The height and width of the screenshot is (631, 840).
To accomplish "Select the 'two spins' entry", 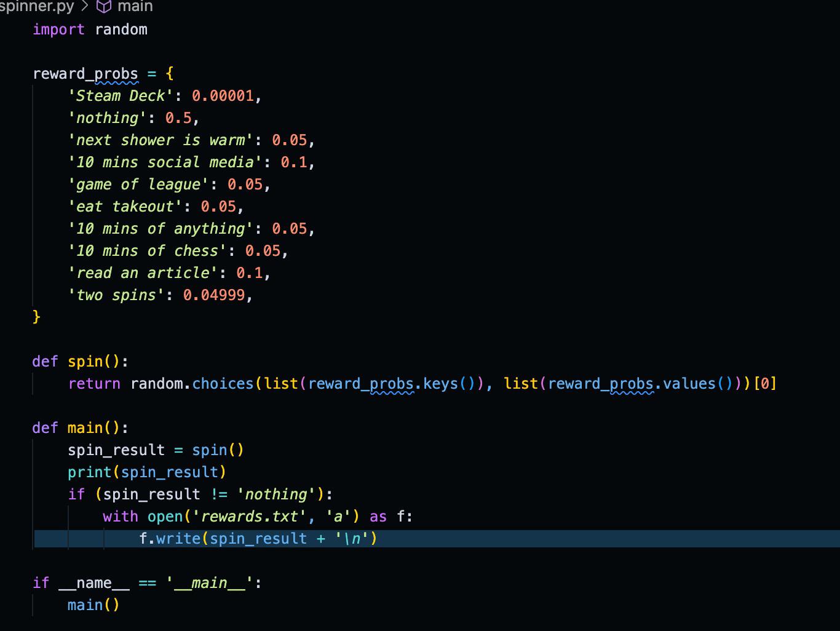I will (114, 295).
